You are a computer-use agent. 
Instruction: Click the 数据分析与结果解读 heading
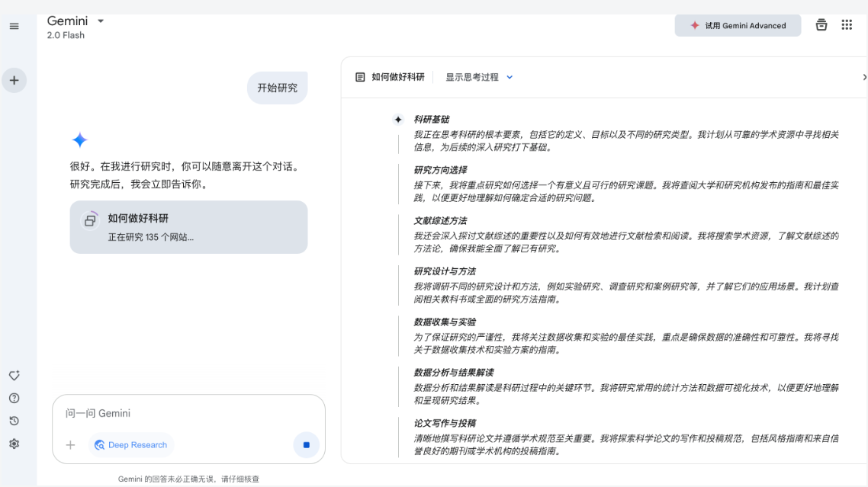pos(454,373)
